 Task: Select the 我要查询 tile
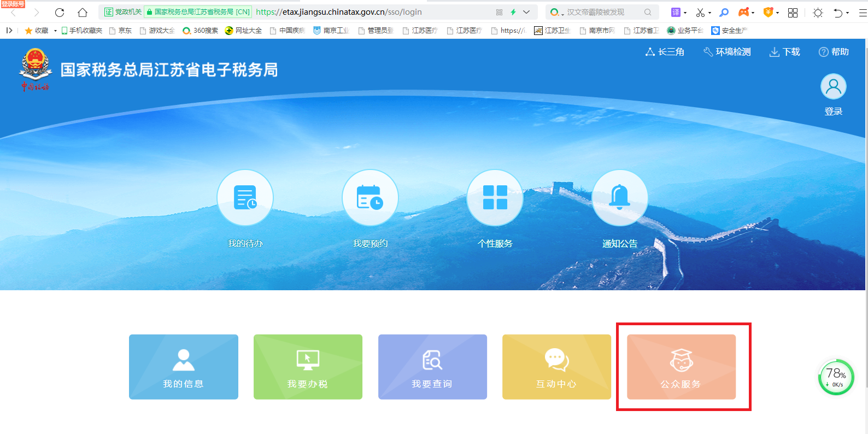pos(432,367)
